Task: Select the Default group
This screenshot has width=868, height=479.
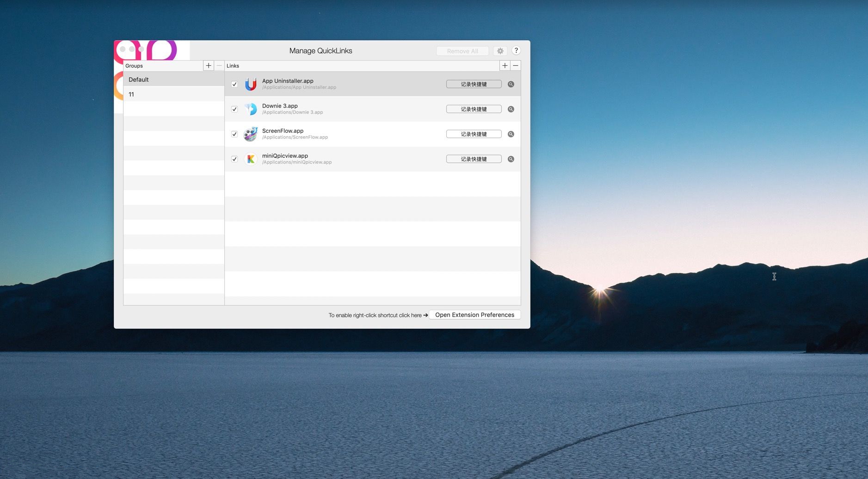Action: (174, 80)
